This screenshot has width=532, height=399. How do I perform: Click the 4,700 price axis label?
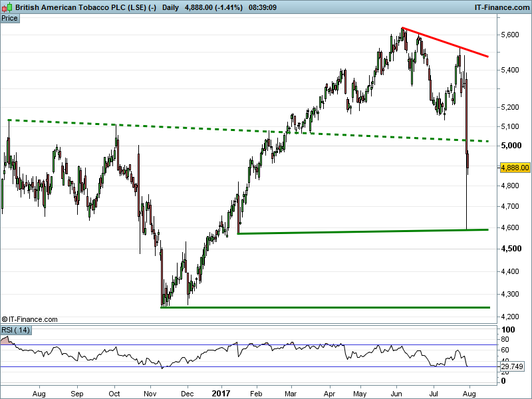509,206
